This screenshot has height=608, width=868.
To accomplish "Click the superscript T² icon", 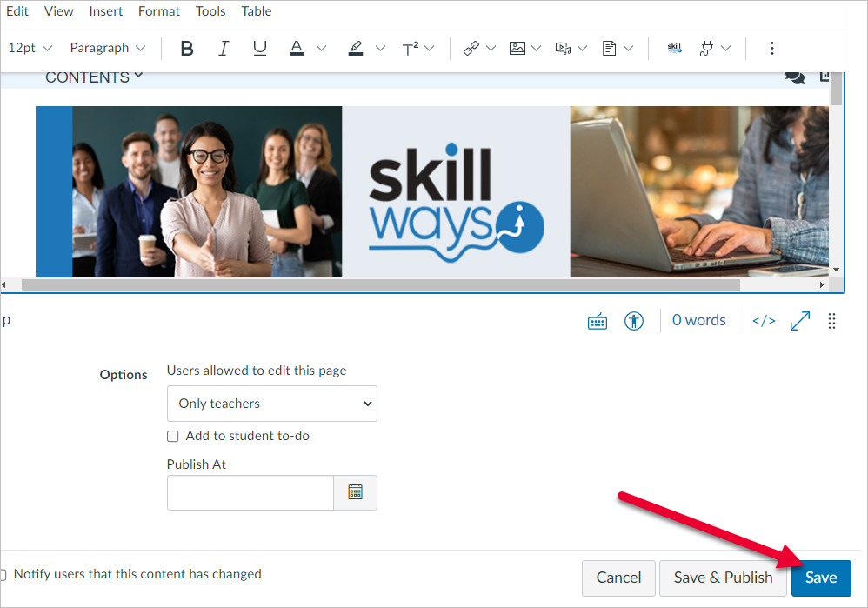I will click(x=411, y=49).
